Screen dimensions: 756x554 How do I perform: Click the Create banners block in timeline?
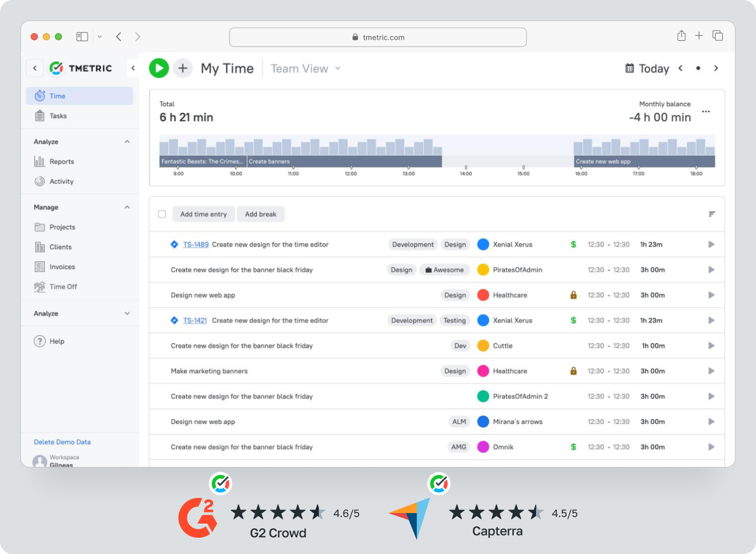point(344,162)
